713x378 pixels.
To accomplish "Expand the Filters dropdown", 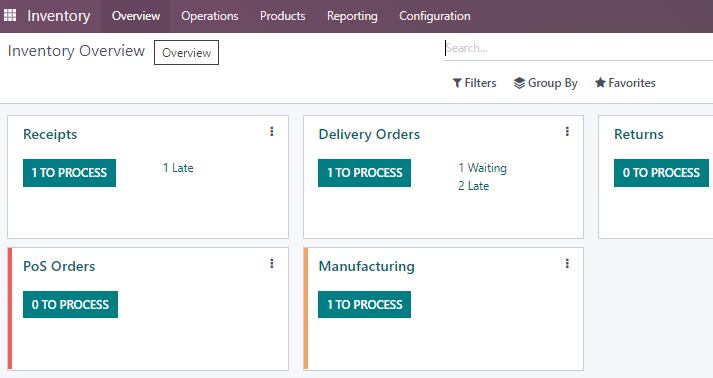I will point(474,83).
